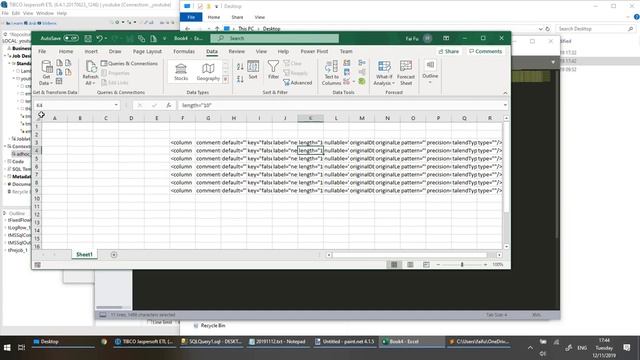
Task: Switch to the Insert ribbon tab
Action: [91, 51]
